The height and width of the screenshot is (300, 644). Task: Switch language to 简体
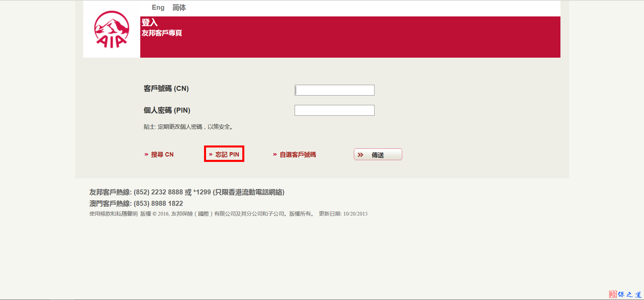coord(179,7)
